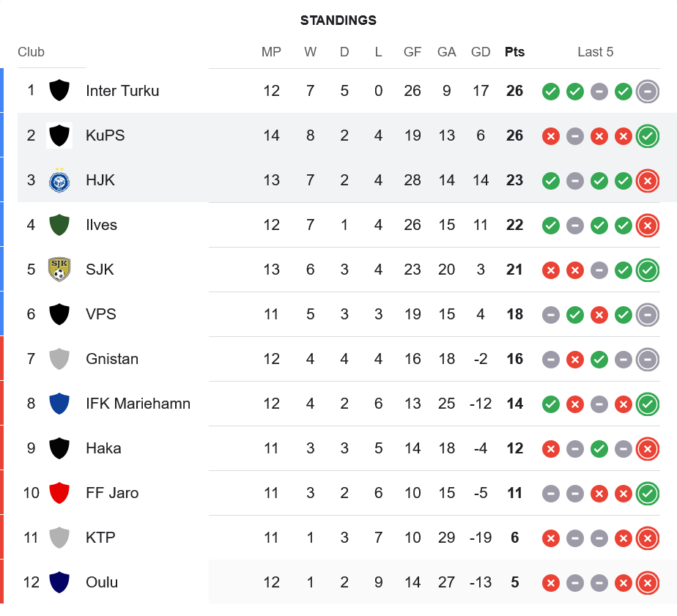Click the red FF Jaro shield crest
The width and height of the screenshot is (677, 616).
click(59, 493)
